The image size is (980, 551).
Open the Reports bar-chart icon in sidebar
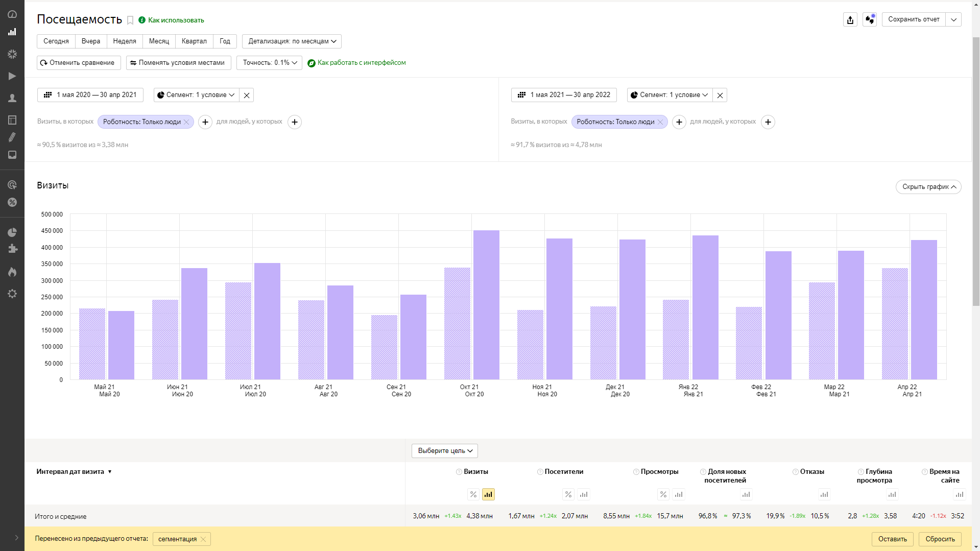click(12, 32)
